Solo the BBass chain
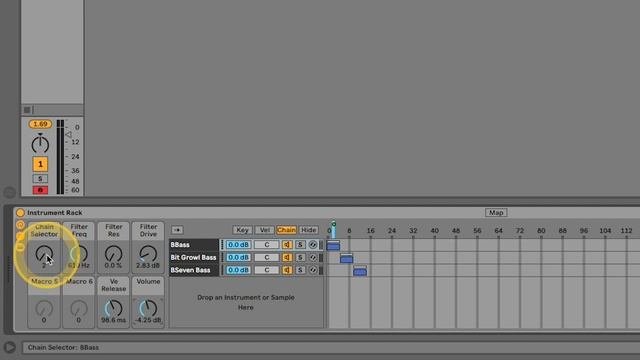 coord(300,245)
